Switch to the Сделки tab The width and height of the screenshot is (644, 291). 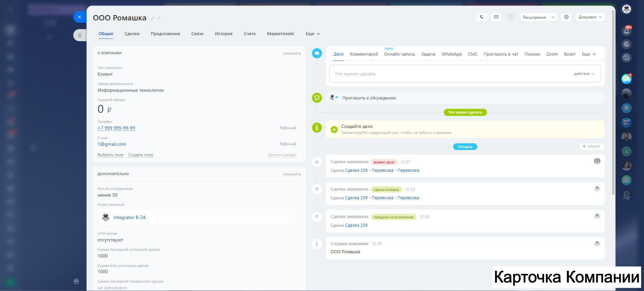click(132, 34)
